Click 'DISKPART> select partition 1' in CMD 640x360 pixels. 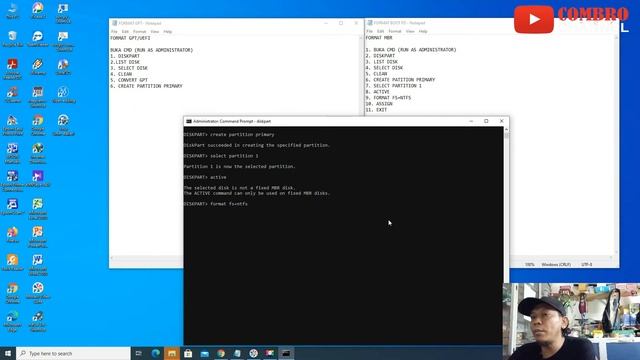click(221, 156)
